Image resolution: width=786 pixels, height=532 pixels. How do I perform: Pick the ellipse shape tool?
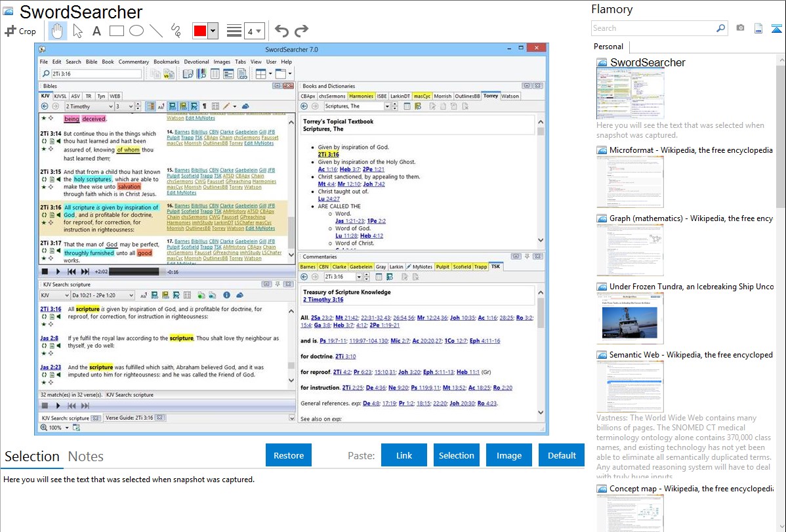coord(136,31)
